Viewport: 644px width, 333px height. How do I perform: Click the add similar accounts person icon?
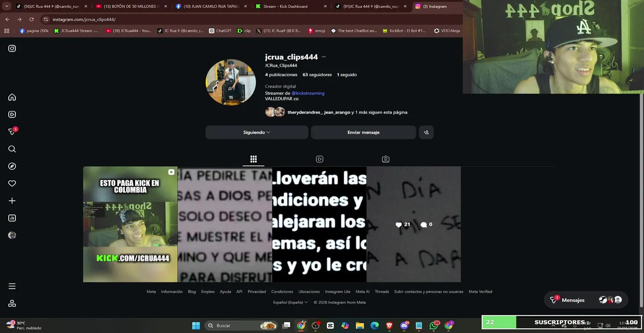426,132
